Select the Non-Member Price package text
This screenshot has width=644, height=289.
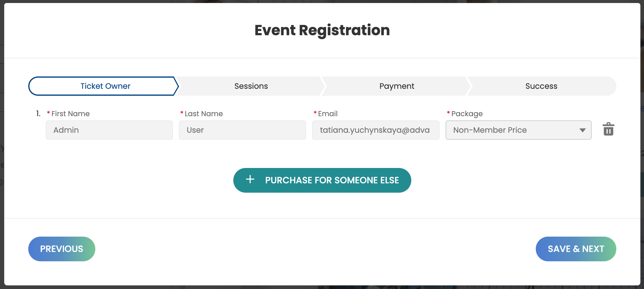click(x=490, y=130)
